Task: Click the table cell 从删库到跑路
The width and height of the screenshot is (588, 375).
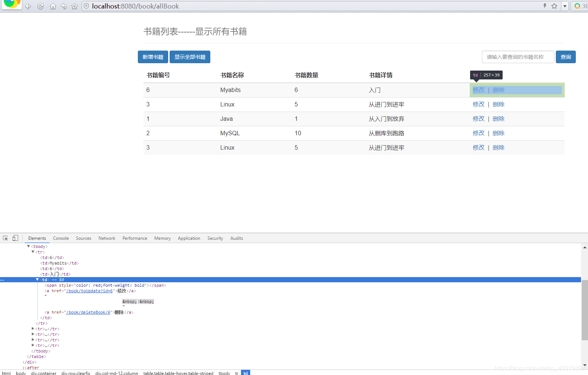Action: [386, 133]
